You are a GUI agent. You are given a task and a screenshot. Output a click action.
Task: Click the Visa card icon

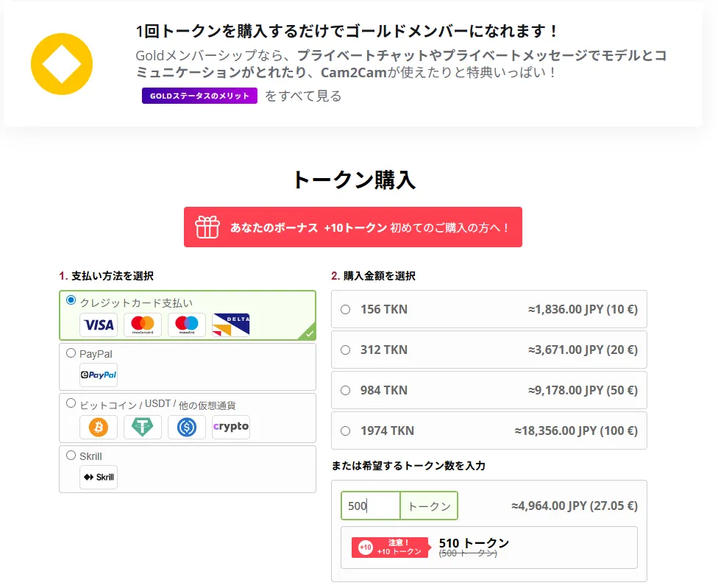click(99, 325)
